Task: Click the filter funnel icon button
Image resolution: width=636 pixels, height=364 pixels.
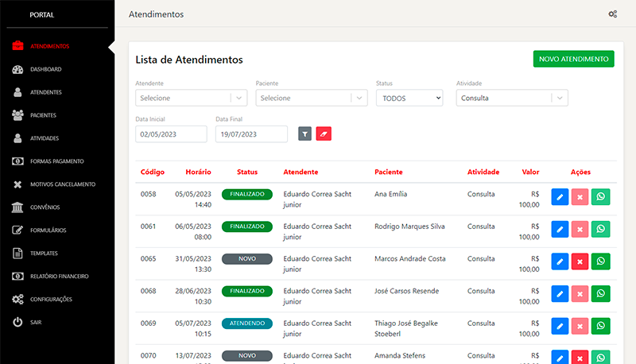Action: (304, 134)
